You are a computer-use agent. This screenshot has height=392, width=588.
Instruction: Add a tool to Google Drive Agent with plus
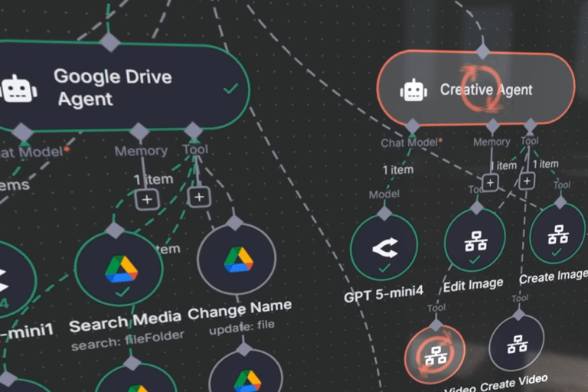tap(199, 197)
